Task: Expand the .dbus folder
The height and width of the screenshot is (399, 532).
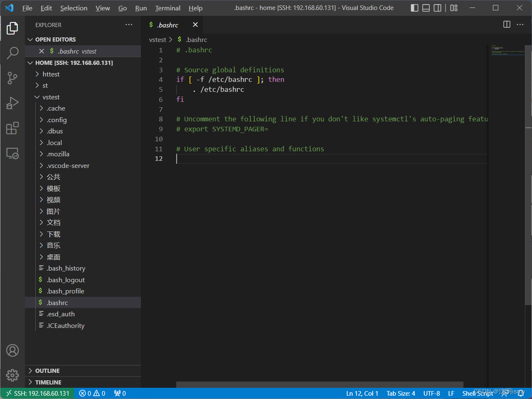Action: click(83, 131)
